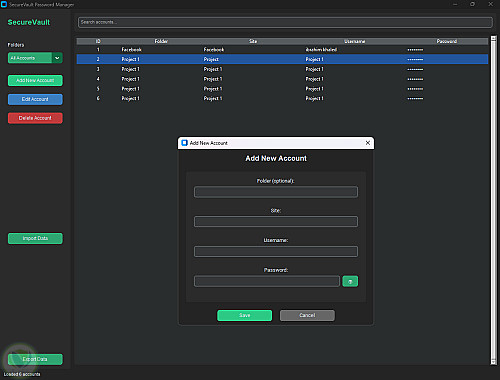This screenshot has width=500, height=380.
Task: Select the Facebook account row
Action: pos(282,50)
